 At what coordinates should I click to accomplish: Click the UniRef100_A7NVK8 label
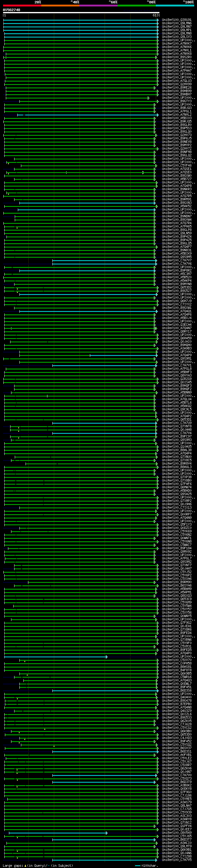pyautogui.click(x=177, y=54)
